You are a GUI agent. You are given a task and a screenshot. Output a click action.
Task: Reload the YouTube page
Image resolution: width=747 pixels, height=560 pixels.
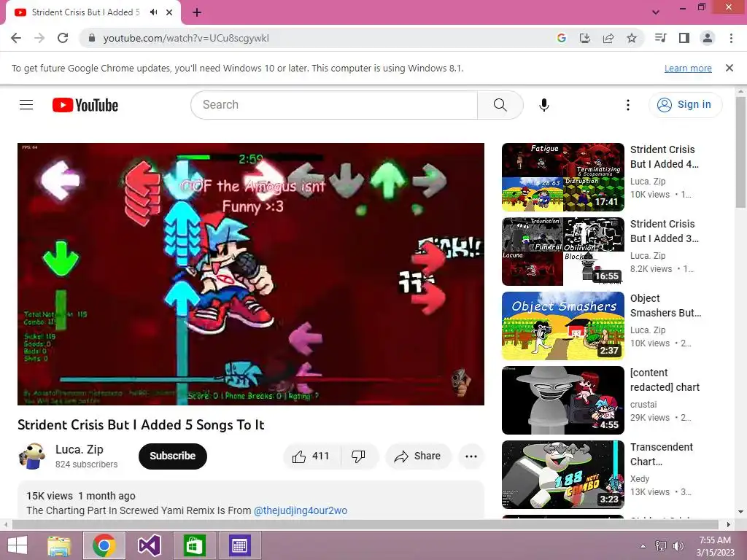coord(63,38)
